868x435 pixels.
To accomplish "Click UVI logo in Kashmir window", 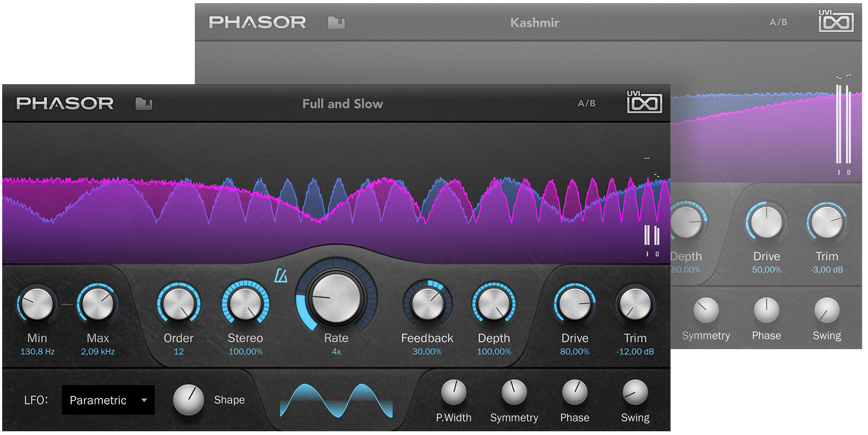I will 836,21.
